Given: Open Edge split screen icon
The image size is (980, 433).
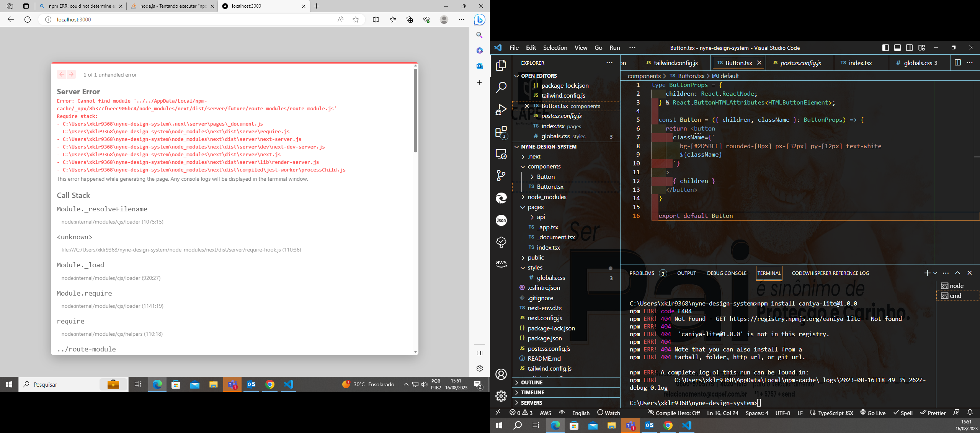Looking at the screenshot, I should (x=376, y=20).
